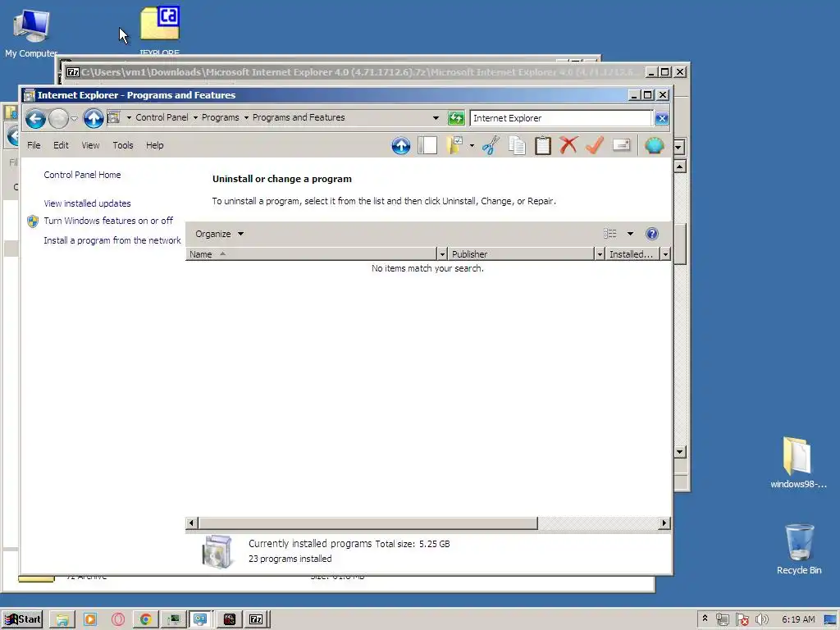The image size is (840, 630).
Task: Click the 7-Zip window title bar
Action: click(x=354, y=72)
